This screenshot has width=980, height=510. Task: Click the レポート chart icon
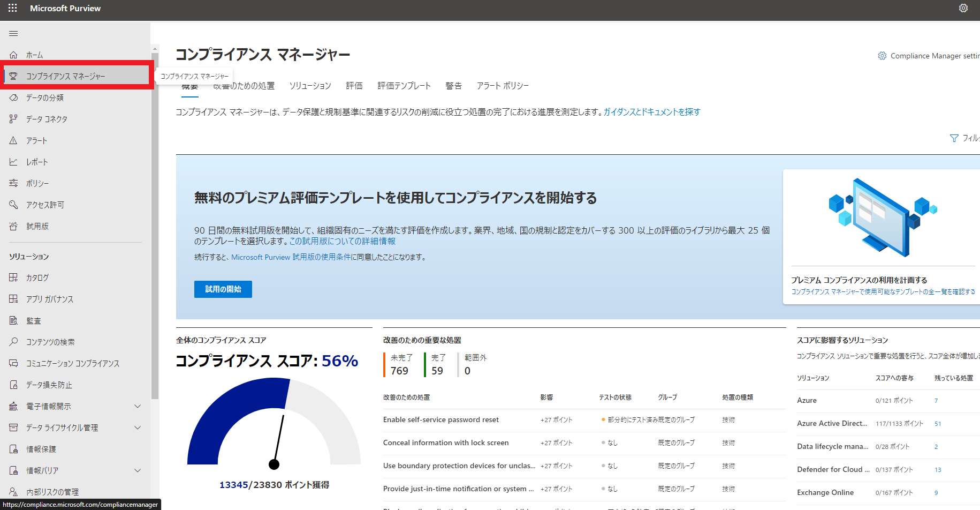tap(13, 162)
